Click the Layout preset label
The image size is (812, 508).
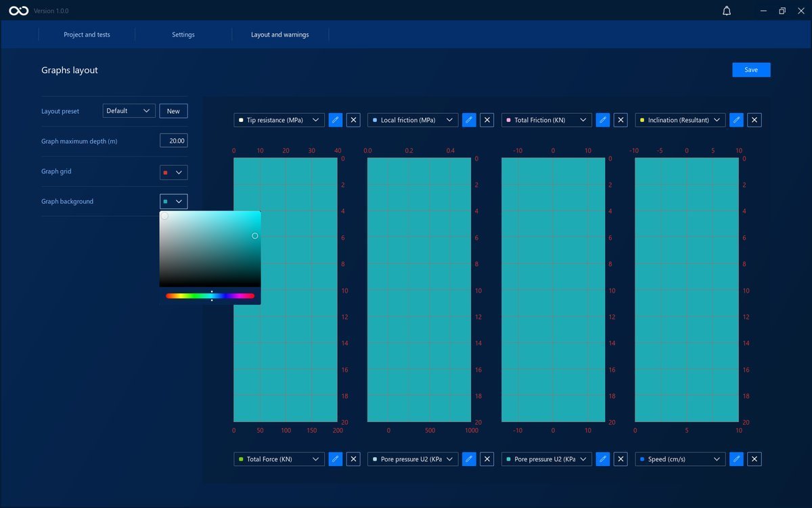coord(60,111)
